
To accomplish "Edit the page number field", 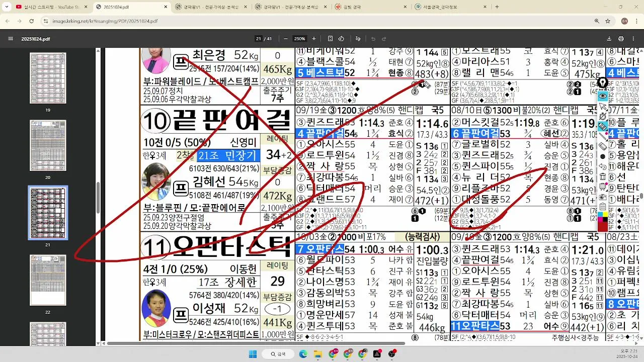I will coord(259,39).
